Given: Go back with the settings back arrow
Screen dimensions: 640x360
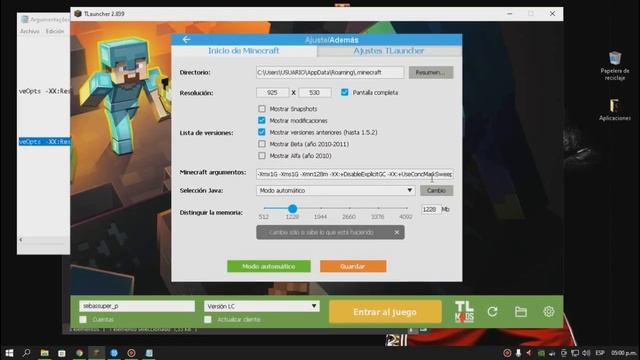Looking at the screenshot, I should click(x=186, y=40).
